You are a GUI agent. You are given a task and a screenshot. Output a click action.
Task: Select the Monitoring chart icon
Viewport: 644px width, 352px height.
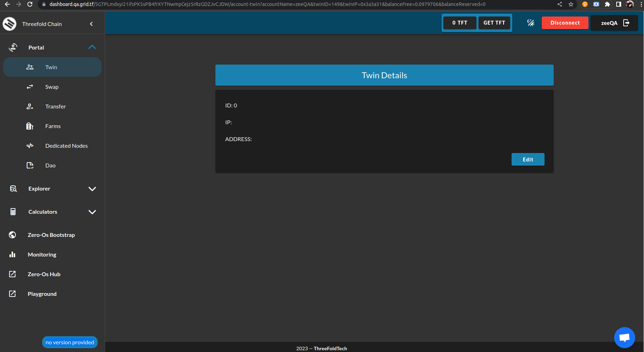(13, 254)
